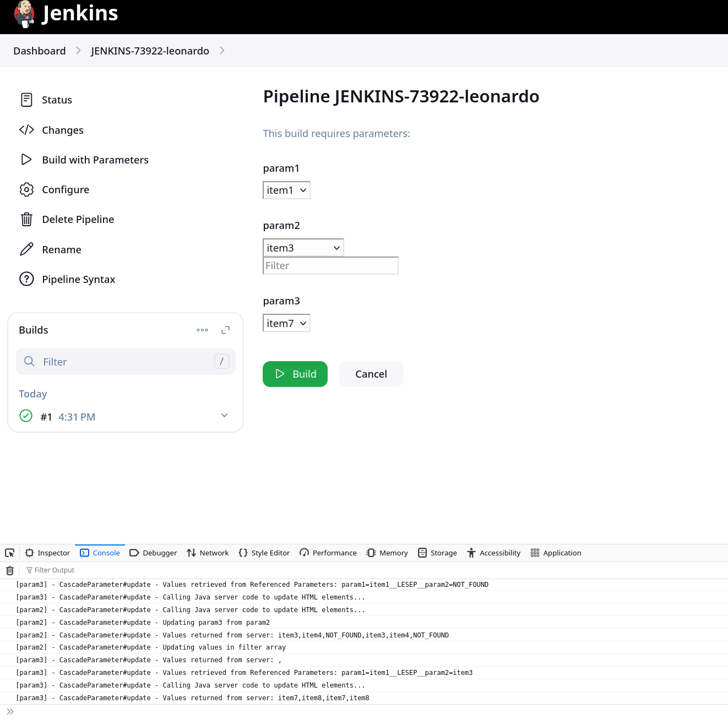
Task: Expand build #1 dropdown chevron
Action: point(224,416)
